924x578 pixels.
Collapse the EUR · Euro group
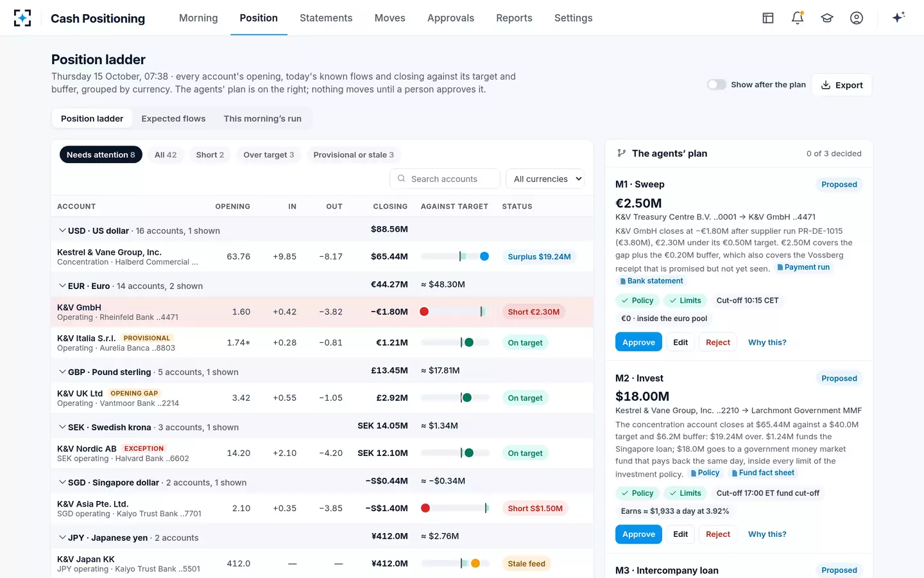click(62, 286)
